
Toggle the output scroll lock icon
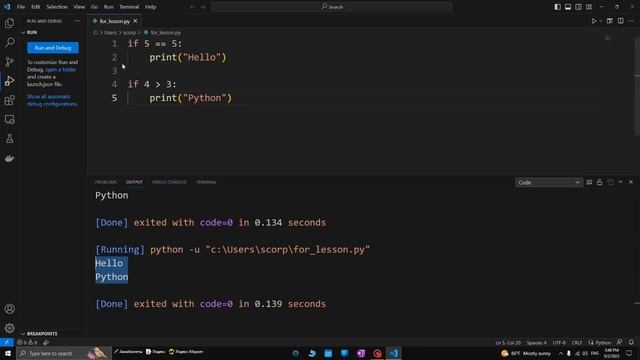pos(600,182)
